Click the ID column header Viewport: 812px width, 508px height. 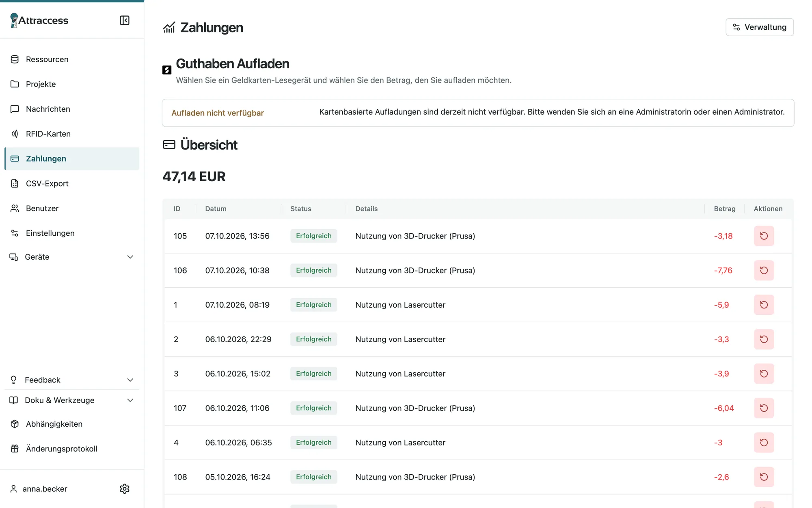point(177,208)
